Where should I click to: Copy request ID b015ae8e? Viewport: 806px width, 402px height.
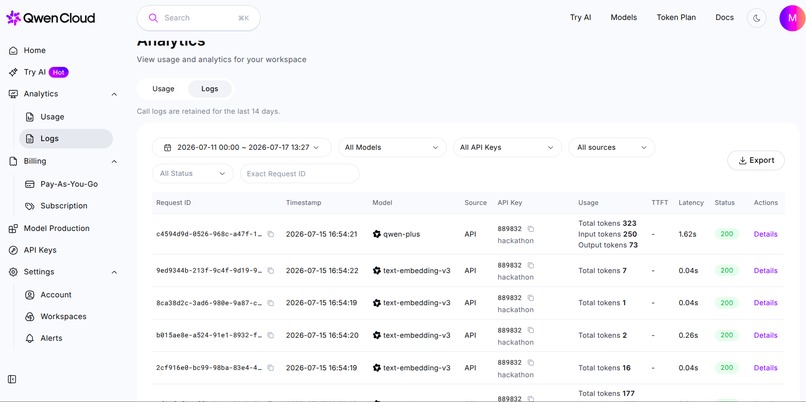tap(270, 336)
